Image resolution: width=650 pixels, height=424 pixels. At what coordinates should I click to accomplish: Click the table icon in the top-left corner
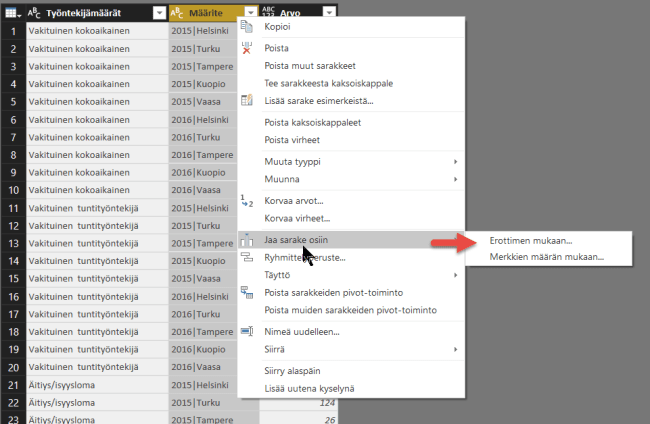pyautogui.click(x=12, y=13)
